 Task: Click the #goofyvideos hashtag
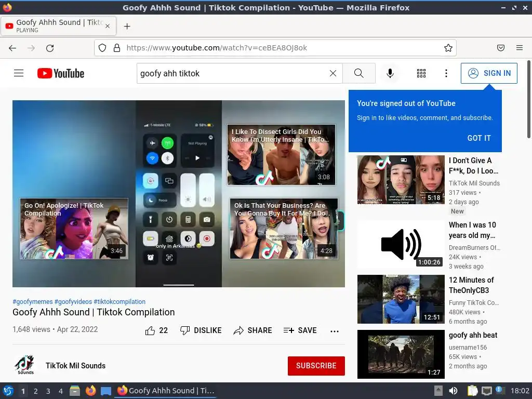pos(73,302)
